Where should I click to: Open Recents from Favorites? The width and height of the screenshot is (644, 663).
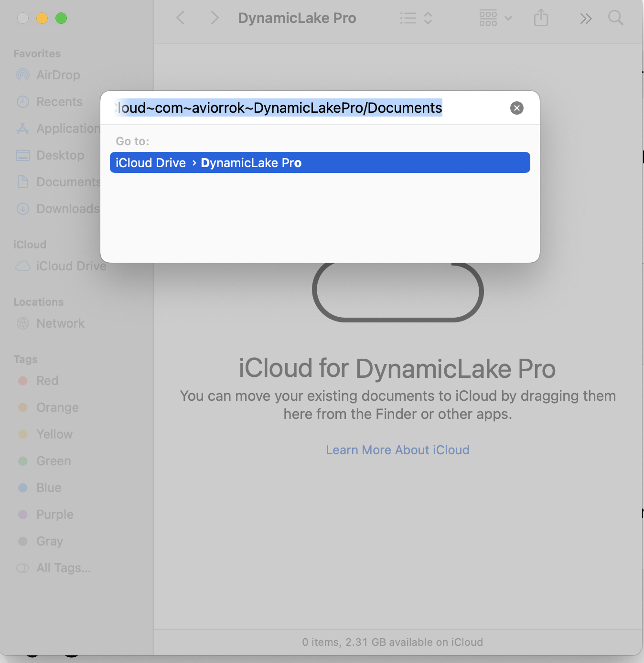[59, 102]
